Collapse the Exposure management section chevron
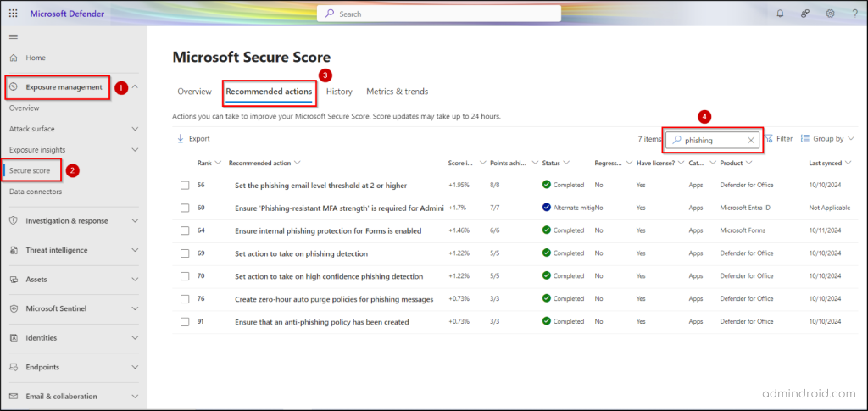868x411 pixels. [x=135, y=86]
